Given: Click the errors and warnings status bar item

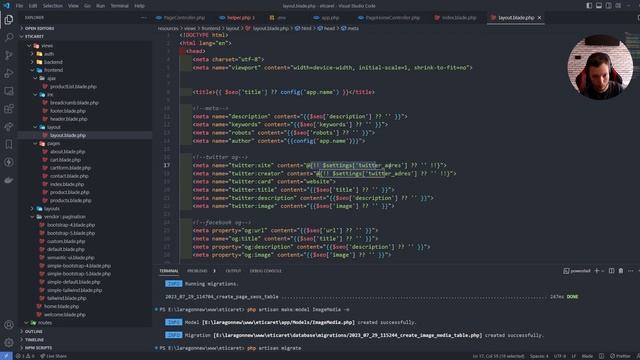Looking at the screenshot, I should tap(25, 356).
